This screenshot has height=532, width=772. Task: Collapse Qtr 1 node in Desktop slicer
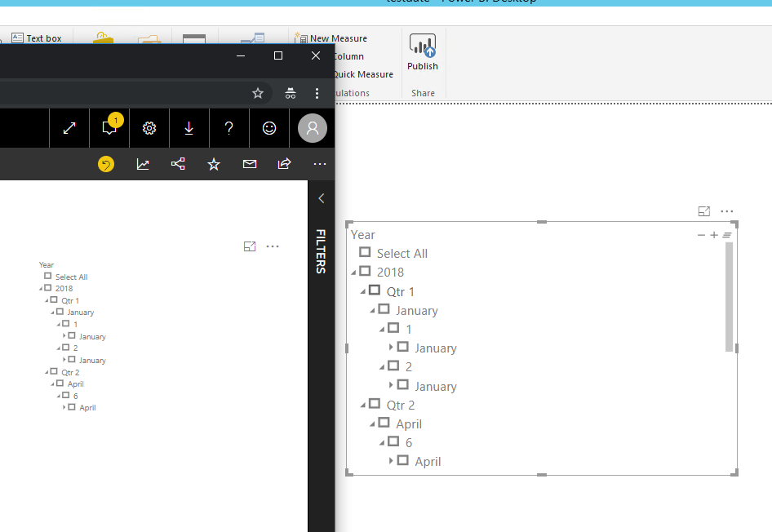tap(363, 292)
